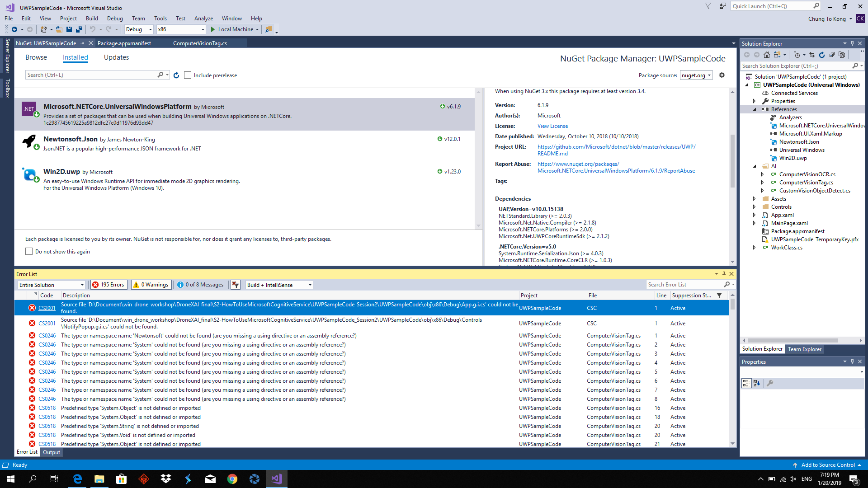The height and width of the screenshot is (488, 868).
Task: Click the Save All toolbar icon
Action: (79, 29)
